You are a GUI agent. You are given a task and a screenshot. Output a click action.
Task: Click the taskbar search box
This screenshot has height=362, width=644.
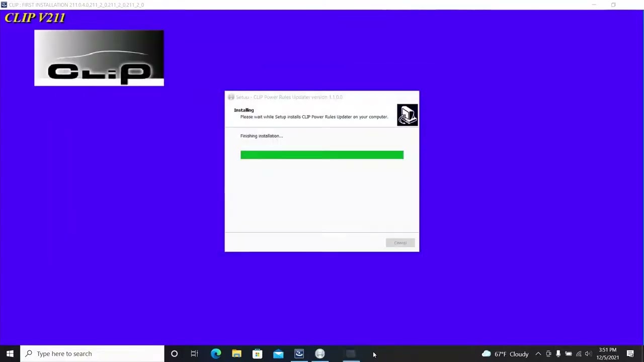[x=92, y=353]
